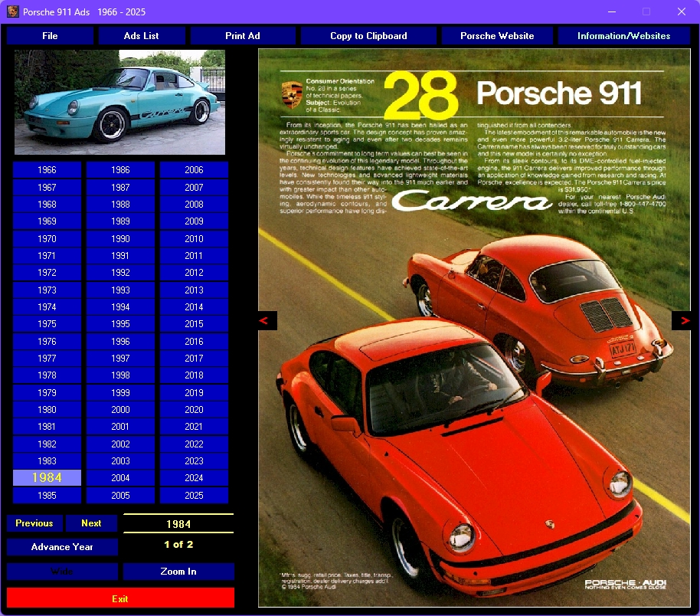Select the year 2020
700x616 pixels.
coord(195,410)
